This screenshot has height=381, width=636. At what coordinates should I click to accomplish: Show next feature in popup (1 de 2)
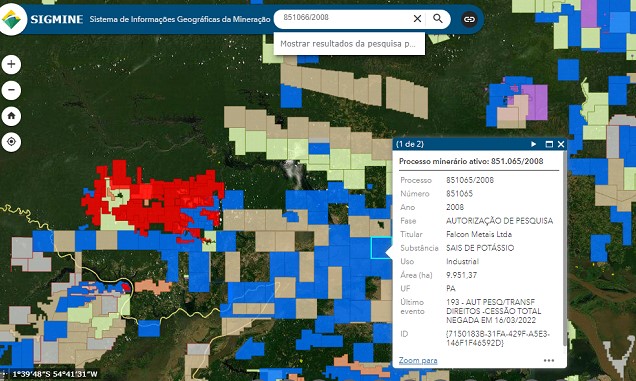tap(533, 144)
